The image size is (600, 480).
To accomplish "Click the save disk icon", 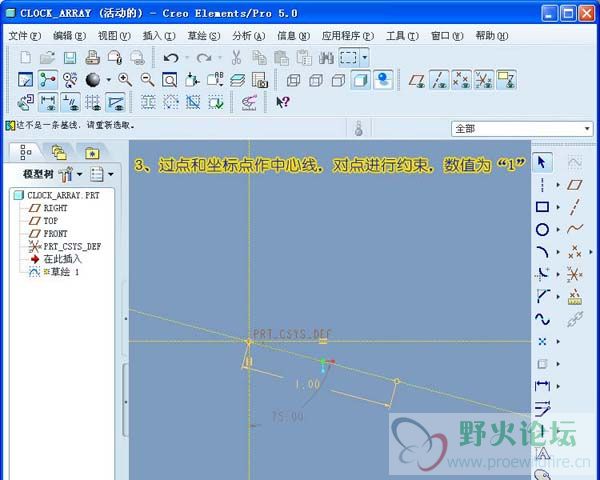I will 70,58.
